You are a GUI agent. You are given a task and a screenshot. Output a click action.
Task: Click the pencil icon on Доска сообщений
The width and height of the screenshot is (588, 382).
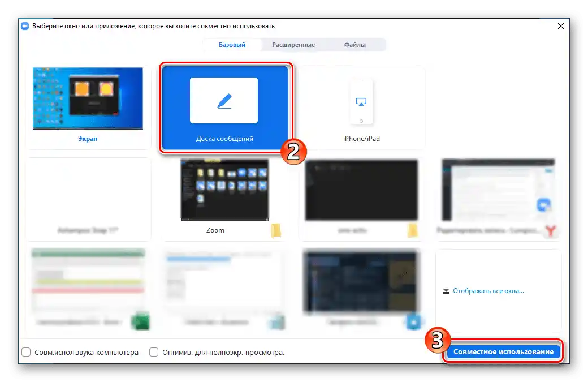tap(225, 100)
